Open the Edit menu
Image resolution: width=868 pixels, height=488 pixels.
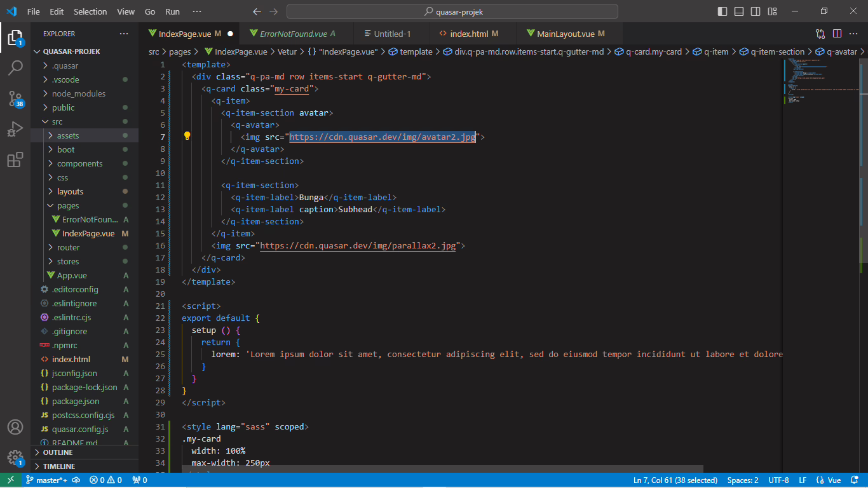coord(57,11)
